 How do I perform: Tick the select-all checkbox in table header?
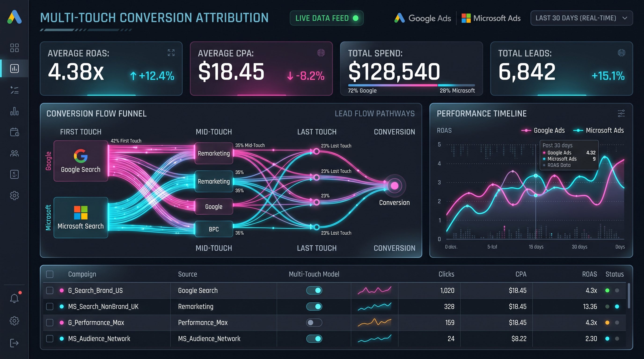pyautogui.click(x=50, y=274)
